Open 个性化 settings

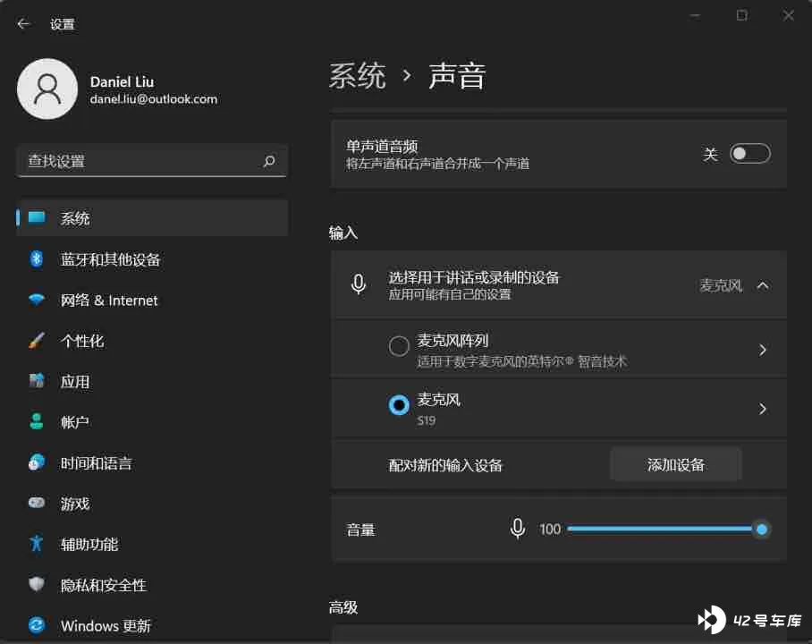[152, 341]
